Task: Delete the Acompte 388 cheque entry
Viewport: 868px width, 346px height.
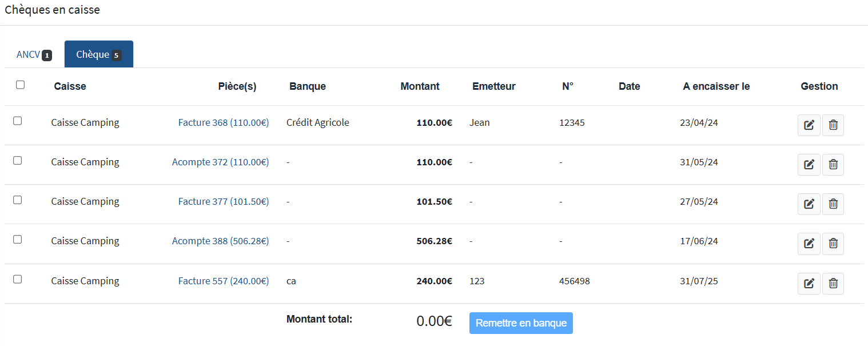Action: coord(833,244)
